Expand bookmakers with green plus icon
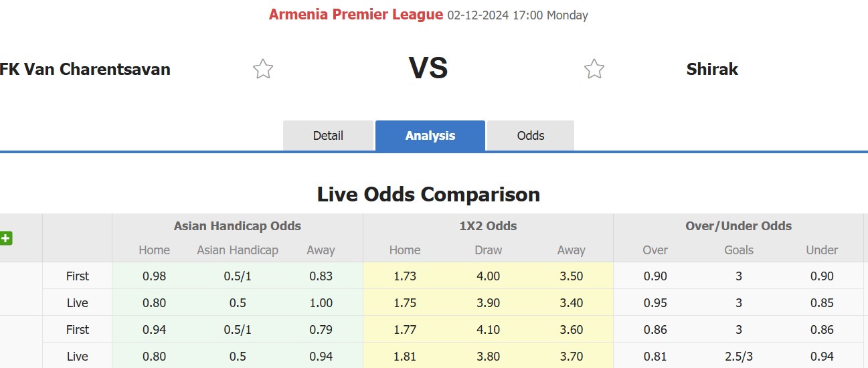This screenshot has height=368, width=868. [x=6, y=238]
